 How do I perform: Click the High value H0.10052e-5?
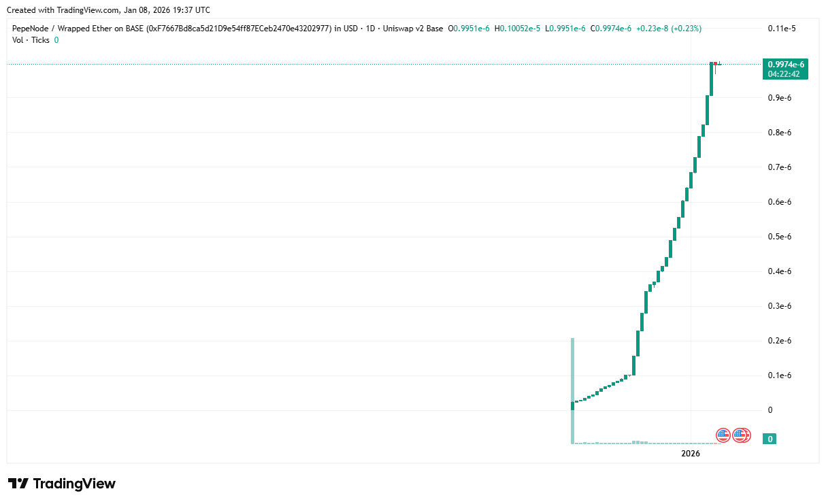pos(518,29)
